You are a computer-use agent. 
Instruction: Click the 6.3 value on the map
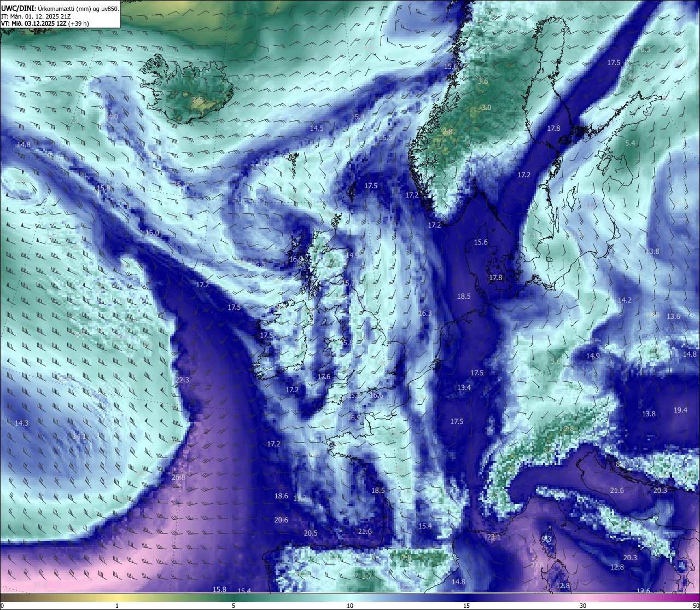(x=645, y=49)
